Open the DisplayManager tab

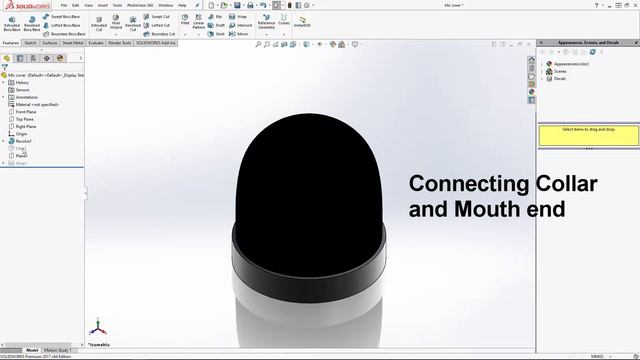click(60, 58)
